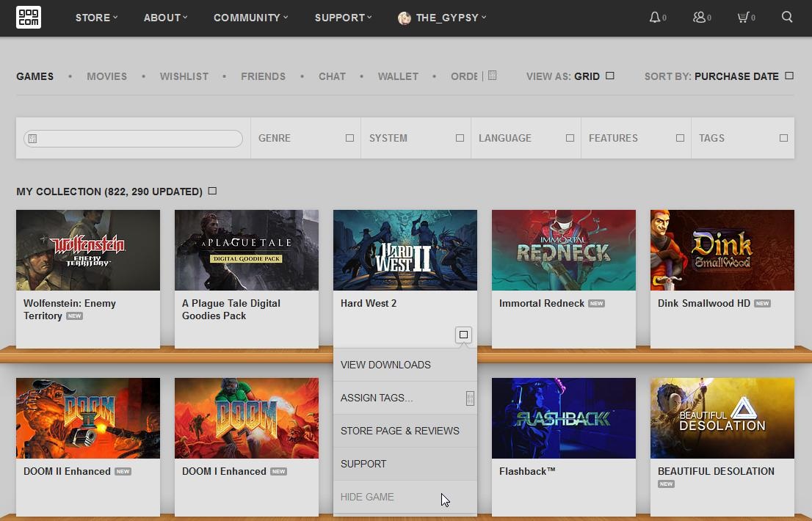Viewport: 812px width, 521px height.
Task: Click NEW badge on DOOM II Enhanced
Action: [x=123, y=471]
